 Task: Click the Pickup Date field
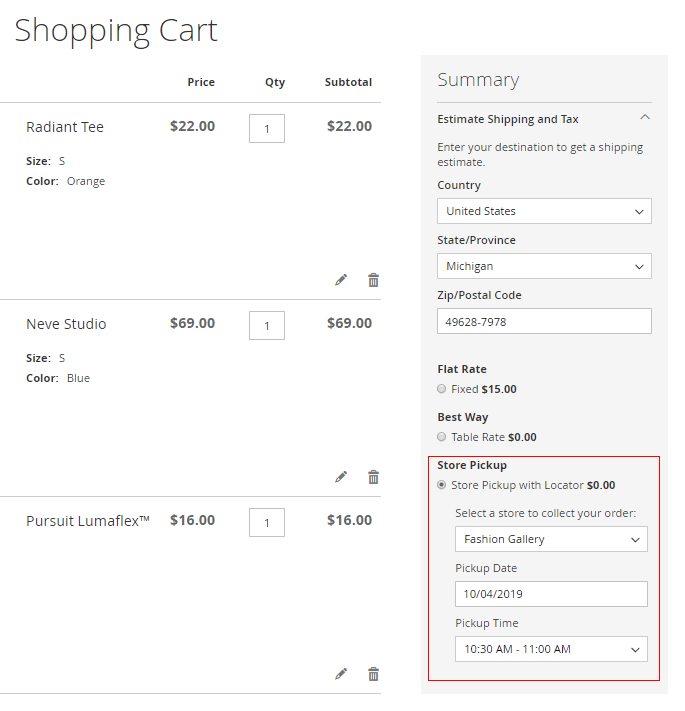[551, 594]
